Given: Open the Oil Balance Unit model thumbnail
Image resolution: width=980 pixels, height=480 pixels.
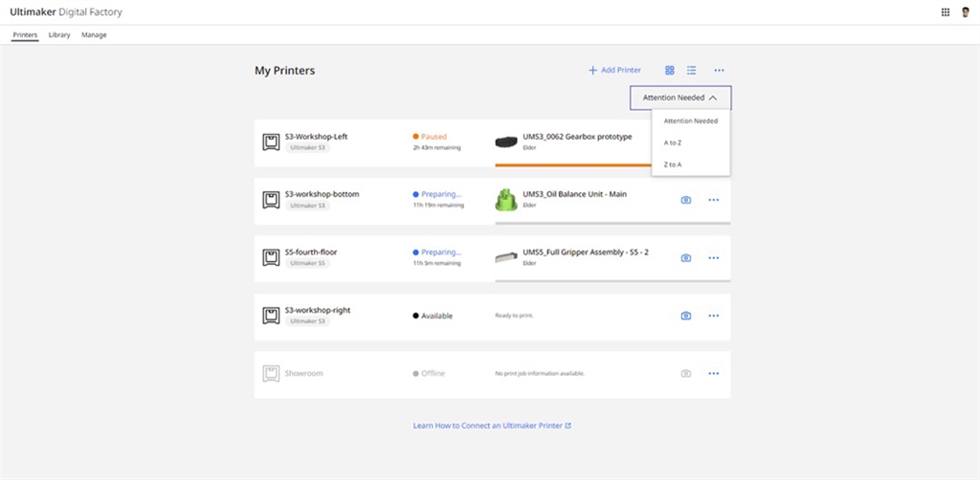Looking at the screenshot, I should click(x=505, y=199).
